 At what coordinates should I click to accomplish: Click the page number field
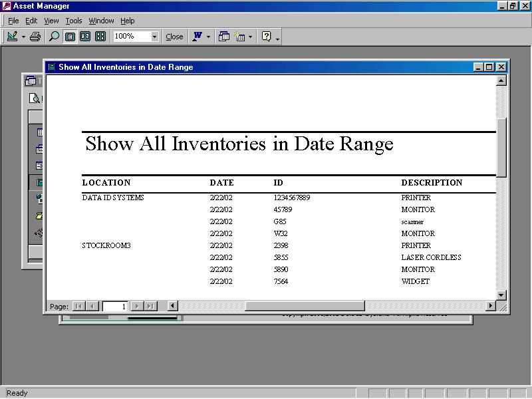point(114,307)
